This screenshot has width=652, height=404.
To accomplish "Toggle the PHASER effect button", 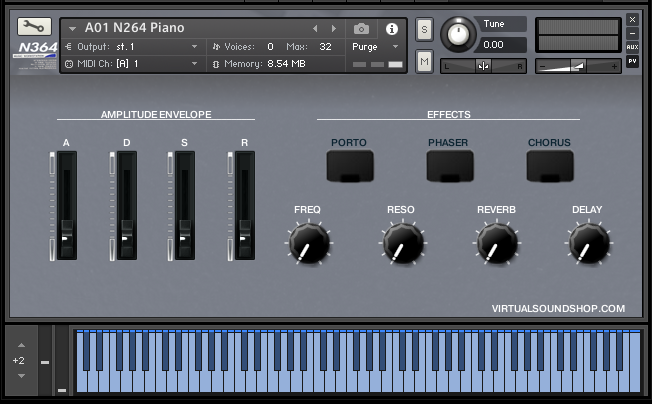I will click(x=449, y=165).
